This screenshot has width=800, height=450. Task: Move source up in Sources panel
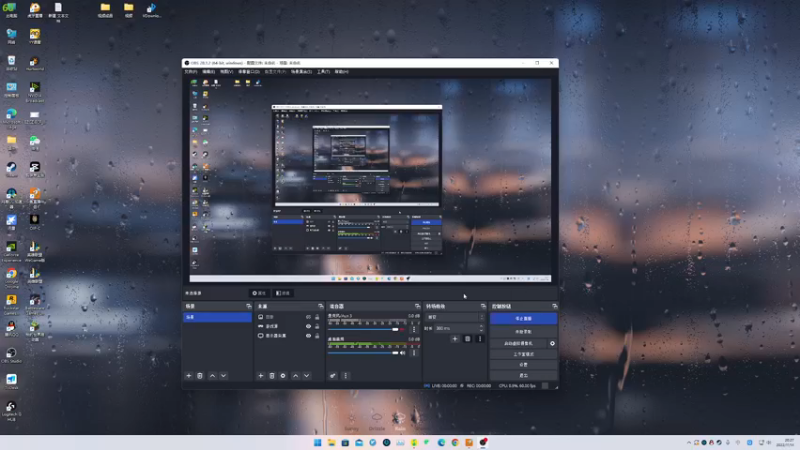pos(295,376)
